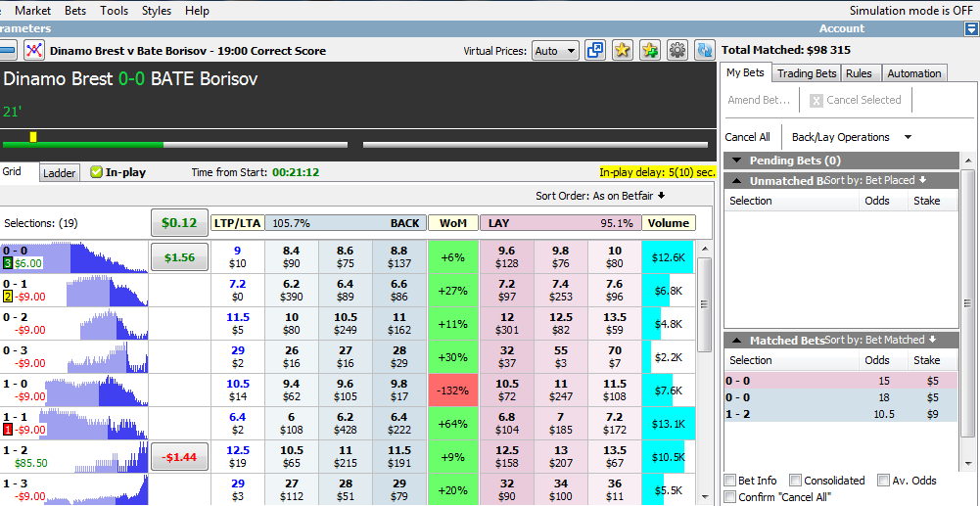This screenshot has height=506, width=980.
Task: Click the Volume column header
Action: [x=669, y=223]
